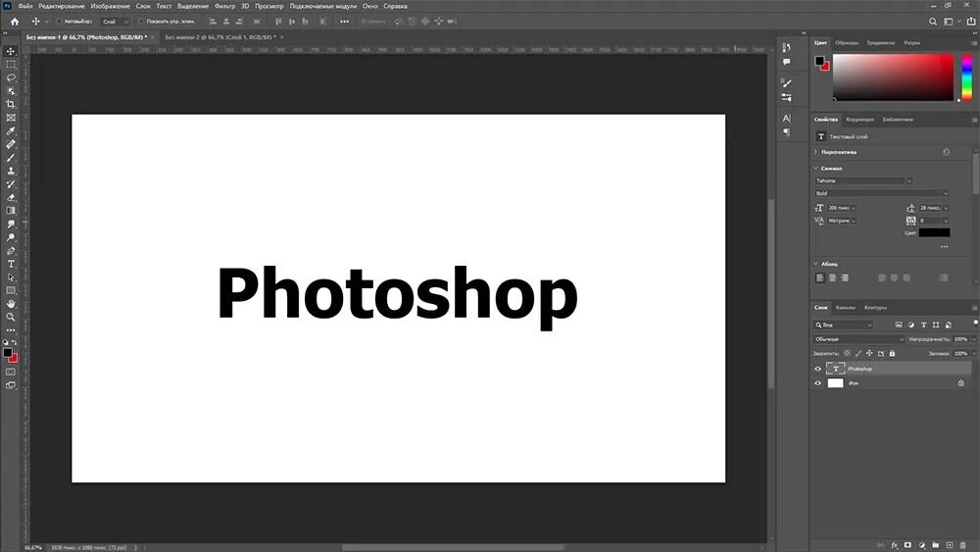Viewport: 980px width, 552px height.
Task: Open the Файл menu
Action: (25, 6)
